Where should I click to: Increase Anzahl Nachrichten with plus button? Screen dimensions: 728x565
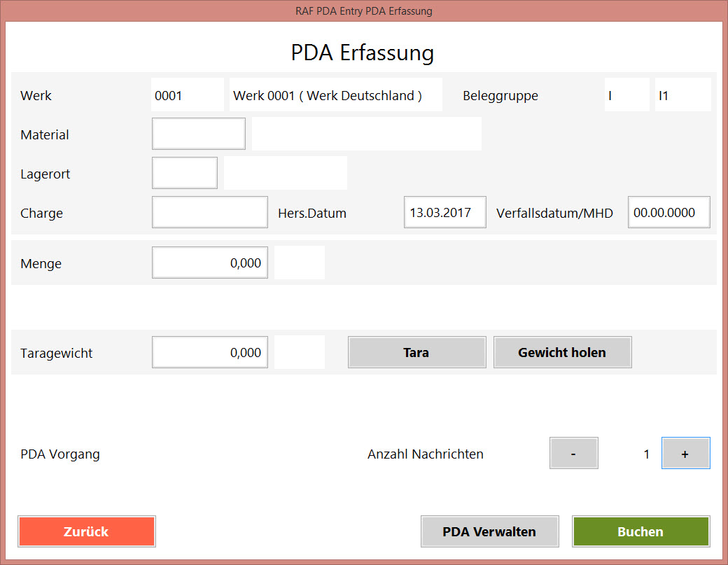(685, 454)
